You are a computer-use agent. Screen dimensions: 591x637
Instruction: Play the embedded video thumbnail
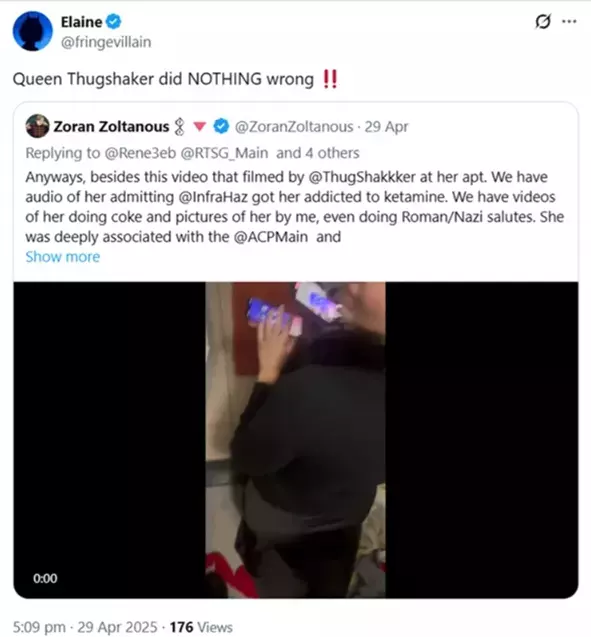296,440
